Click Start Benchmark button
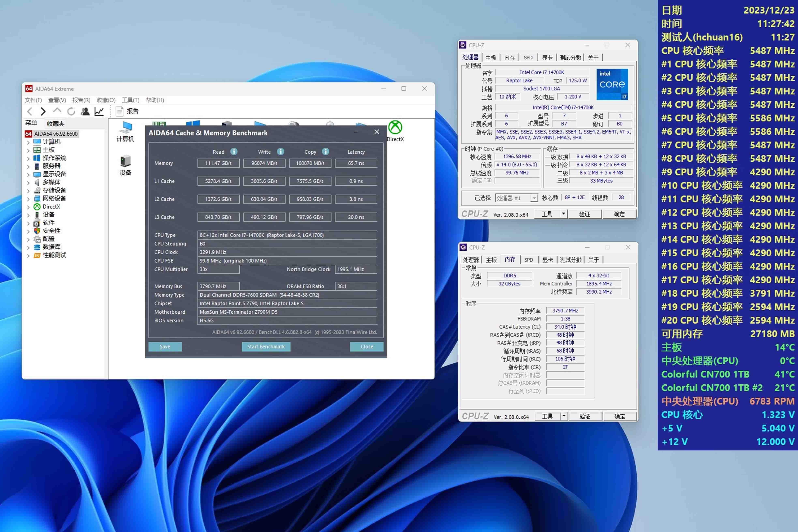798x532 pixels. (266, 346)
